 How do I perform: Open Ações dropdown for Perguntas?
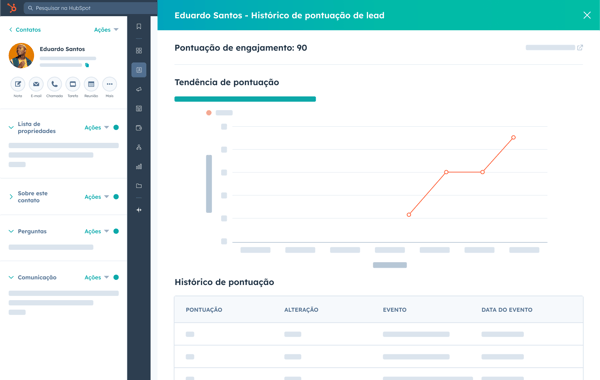click(96, 231)
